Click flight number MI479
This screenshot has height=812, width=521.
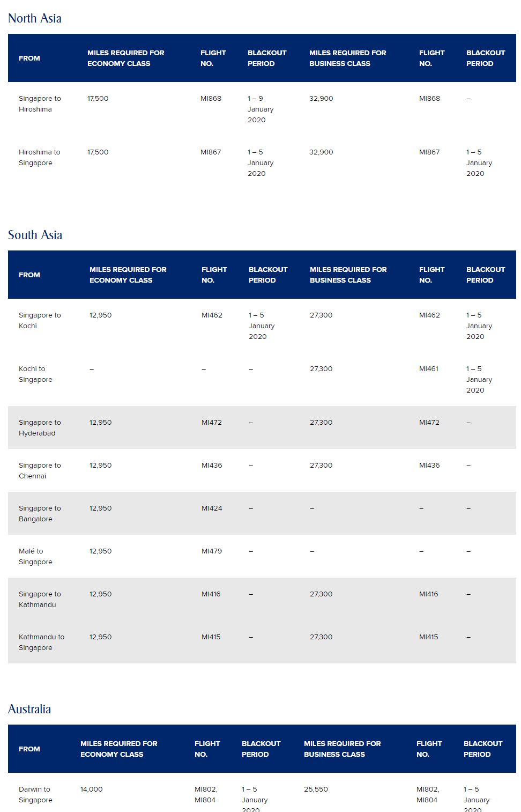pos(212,551)
